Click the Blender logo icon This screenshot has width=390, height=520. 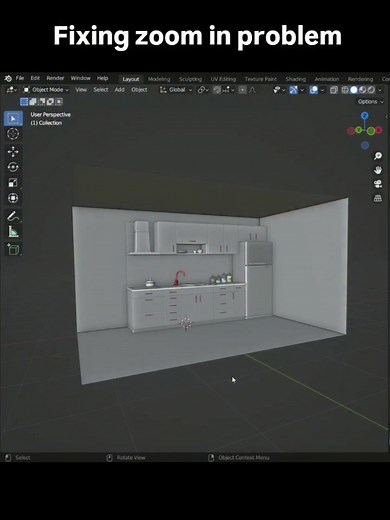(8, 78)
